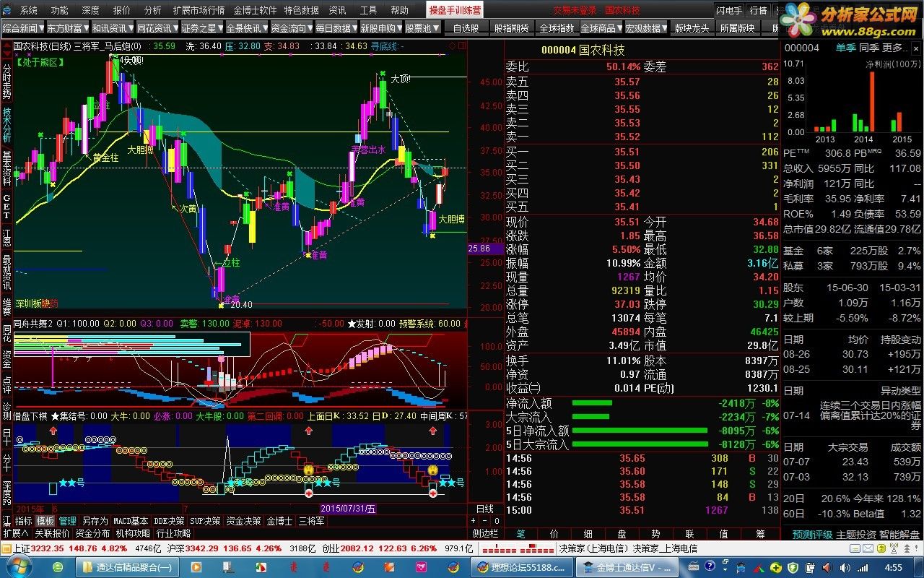The image size is (924, 578).
Task: Select 单季 in the profit panel
Action: [x=846, y=48]
